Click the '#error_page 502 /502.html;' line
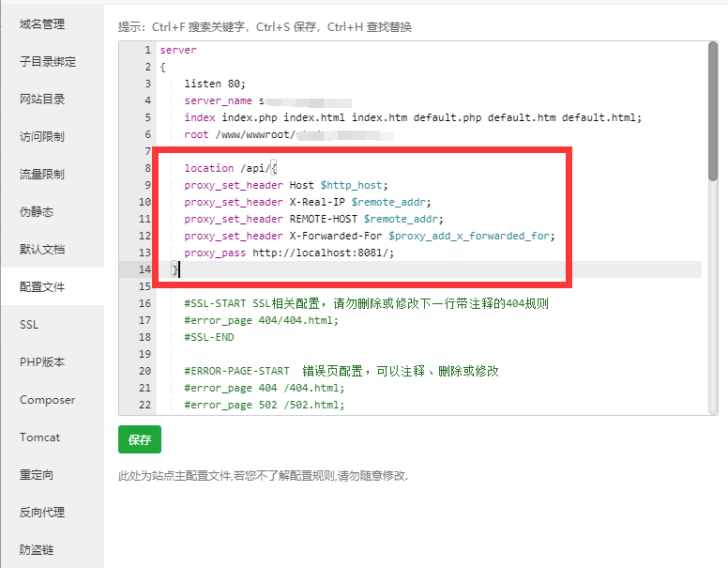This screenshot has height=568, width=728. click(x=265, y=405)
